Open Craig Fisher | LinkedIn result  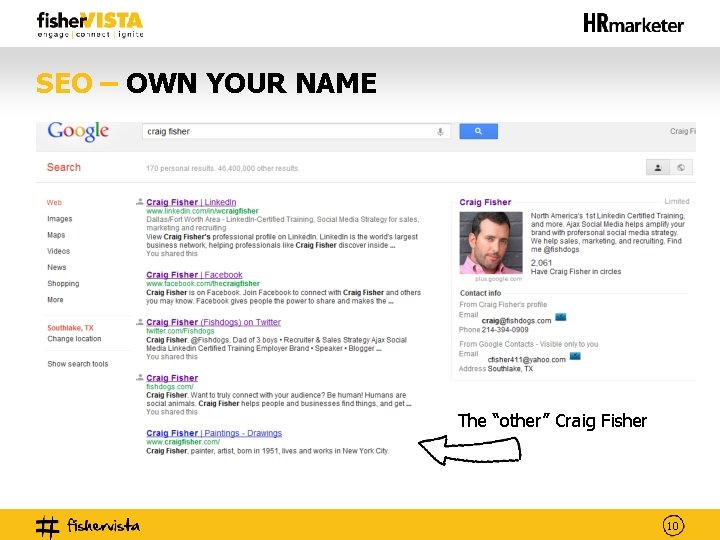[x=191, y=202]
